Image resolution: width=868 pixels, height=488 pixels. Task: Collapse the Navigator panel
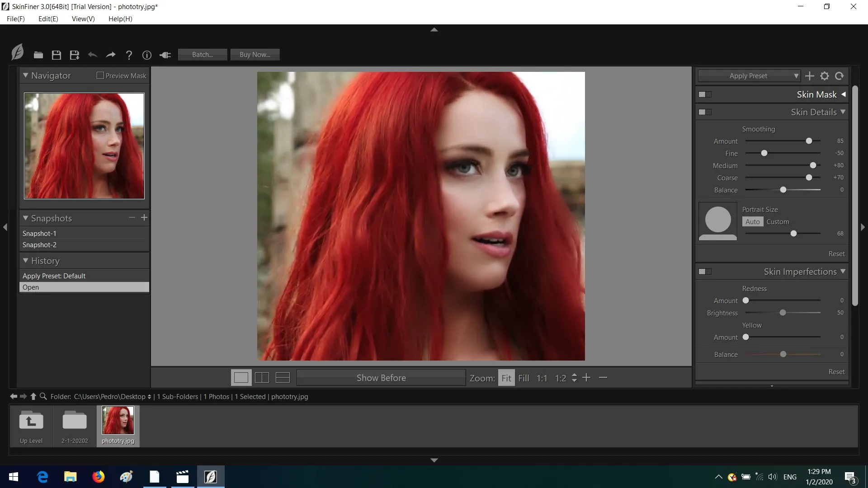[x=26, y=75]
